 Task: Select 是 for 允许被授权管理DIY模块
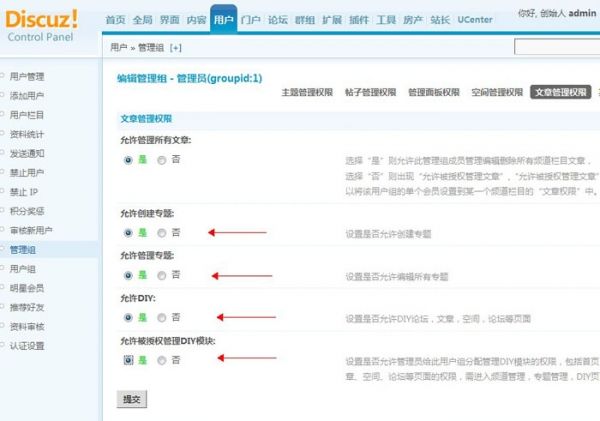point(128,360)
